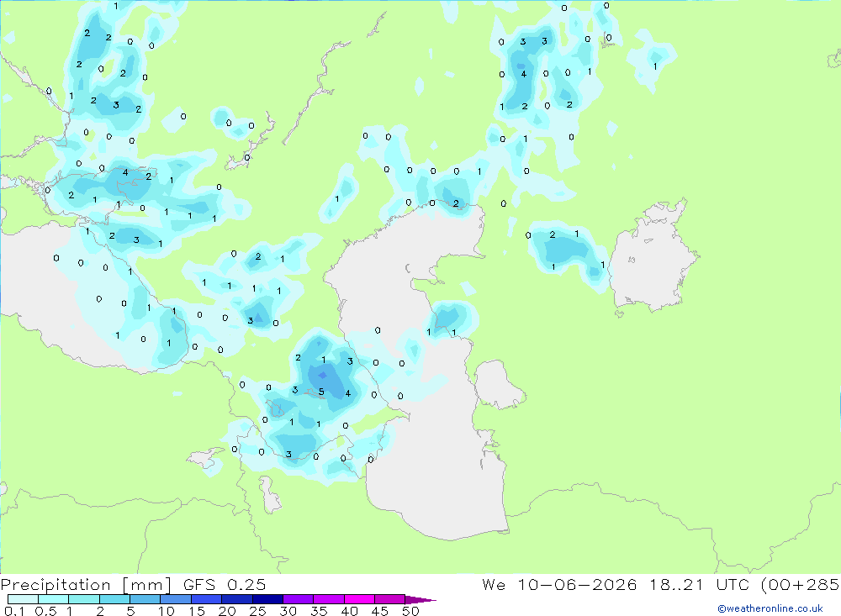Viewport: 841px width, 616px height.
Task: Pick the 15–20 mm legend color box
Action: [206, 599]
